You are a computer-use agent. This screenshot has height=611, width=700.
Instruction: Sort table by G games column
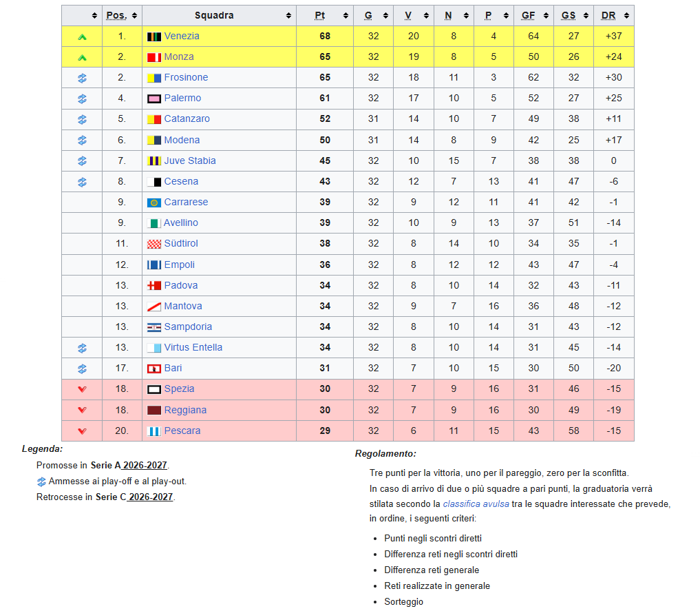coord(385,16)
